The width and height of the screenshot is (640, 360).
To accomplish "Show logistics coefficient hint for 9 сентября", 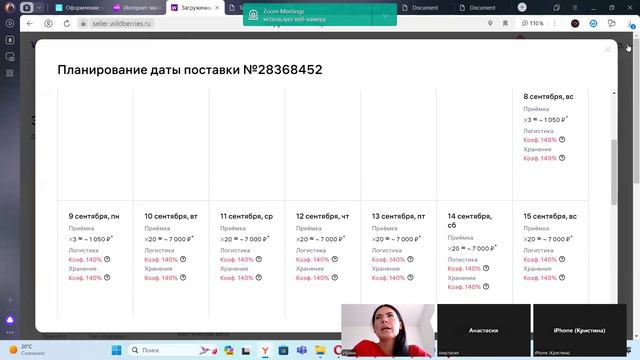I will click(x=107, y=259).
